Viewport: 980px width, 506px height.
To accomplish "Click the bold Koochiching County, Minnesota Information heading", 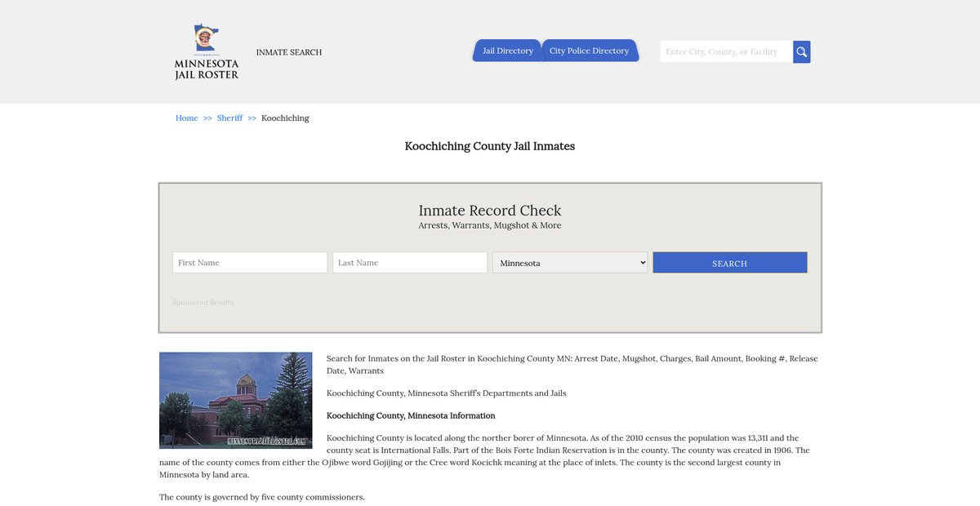I will 411,415.
